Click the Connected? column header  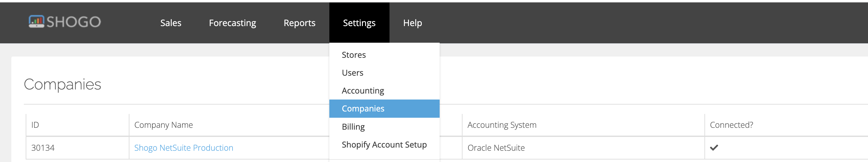[x=731, y=125]
